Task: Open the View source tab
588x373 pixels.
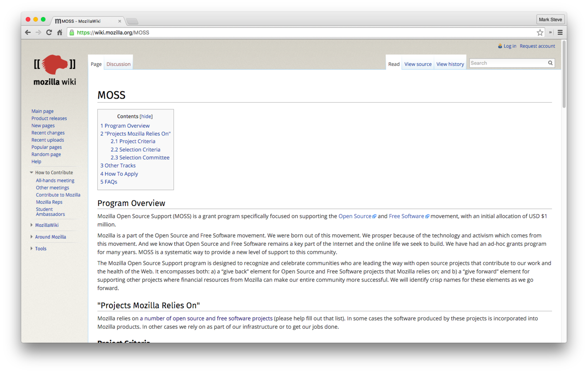Action: coord(418,64)
